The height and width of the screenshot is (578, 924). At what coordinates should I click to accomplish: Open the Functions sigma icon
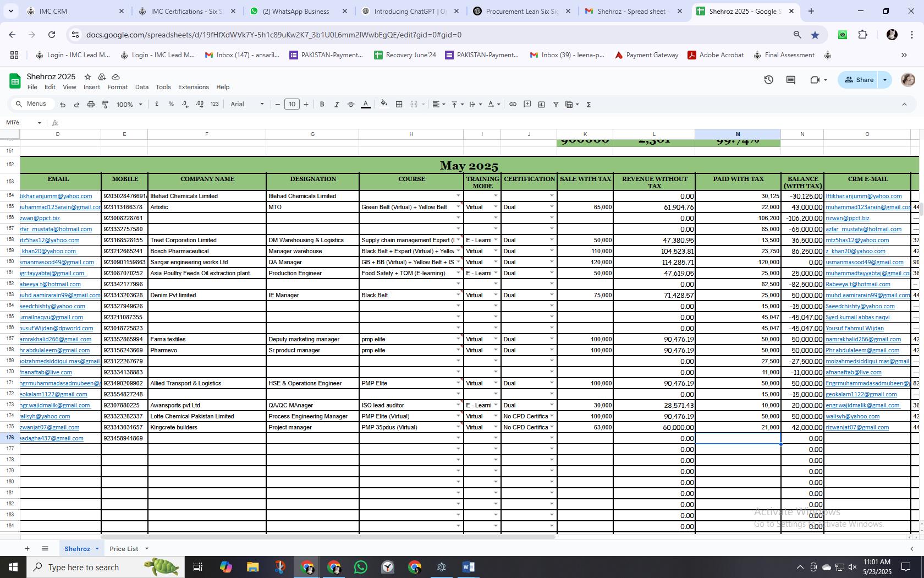click(x=588, y=104)
